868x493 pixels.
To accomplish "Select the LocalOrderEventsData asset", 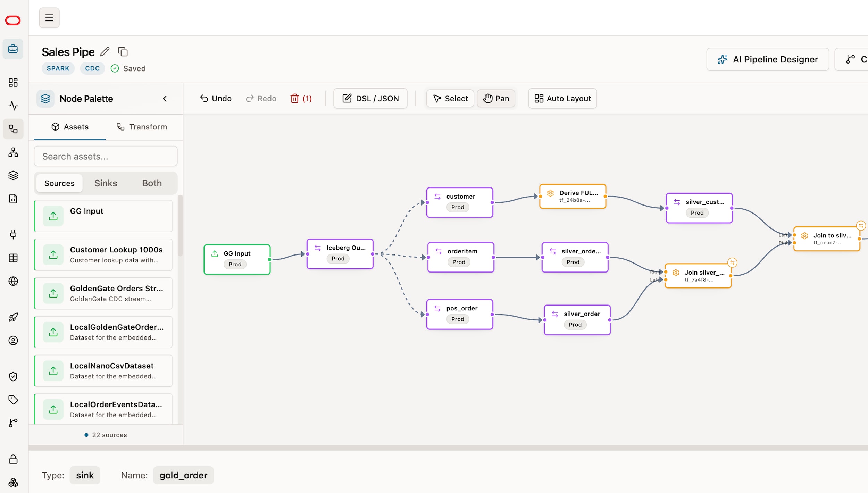I will coord(103,409).
